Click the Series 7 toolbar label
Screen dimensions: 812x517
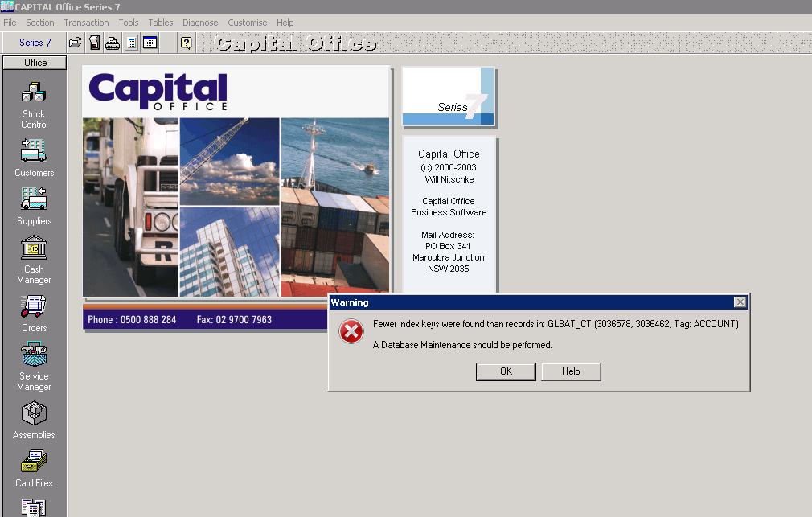pyautogui.click(x=35, y=43)
